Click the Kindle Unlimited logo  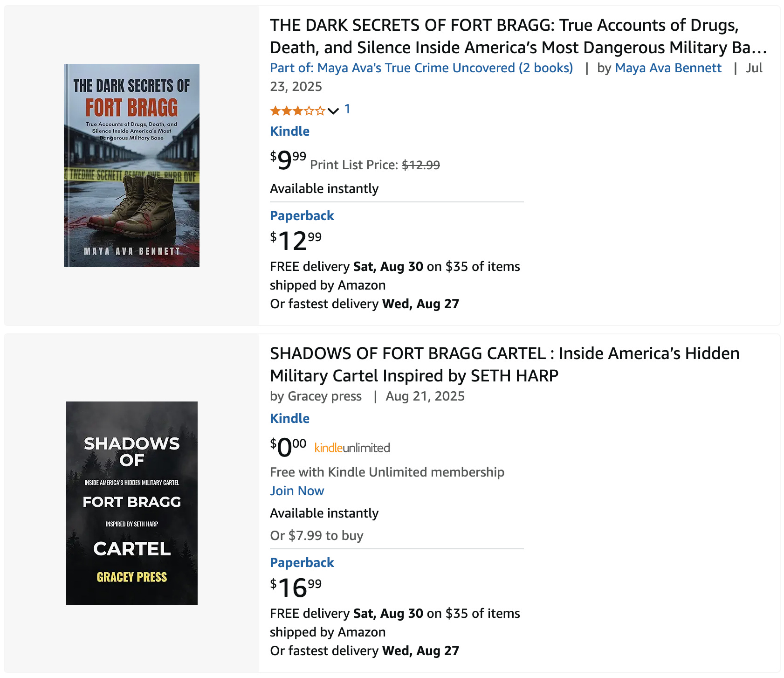coord(352,448)
